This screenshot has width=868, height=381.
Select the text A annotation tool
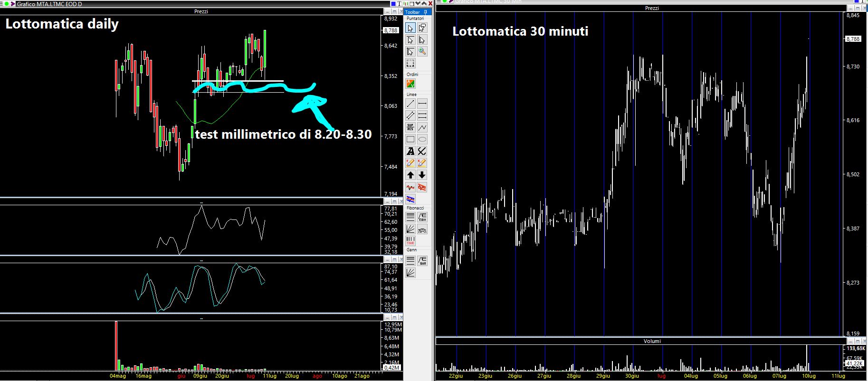click(410, 151)
